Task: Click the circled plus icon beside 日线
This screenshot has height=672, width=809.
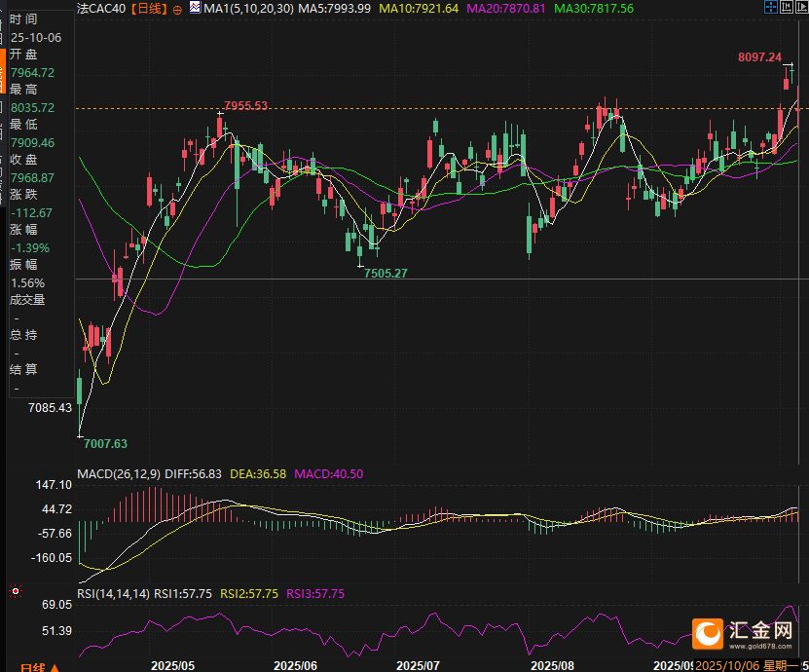Action: point(176,8)
